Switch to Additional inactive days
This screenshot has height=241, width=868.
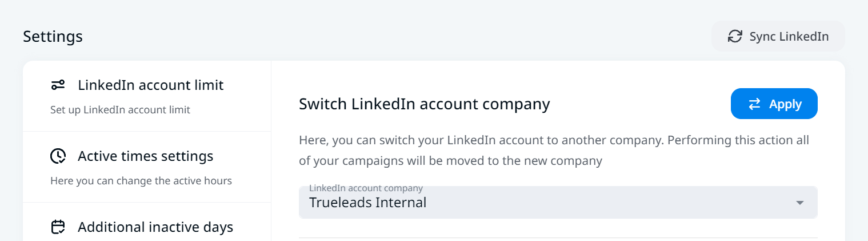(x=155, y=227)
